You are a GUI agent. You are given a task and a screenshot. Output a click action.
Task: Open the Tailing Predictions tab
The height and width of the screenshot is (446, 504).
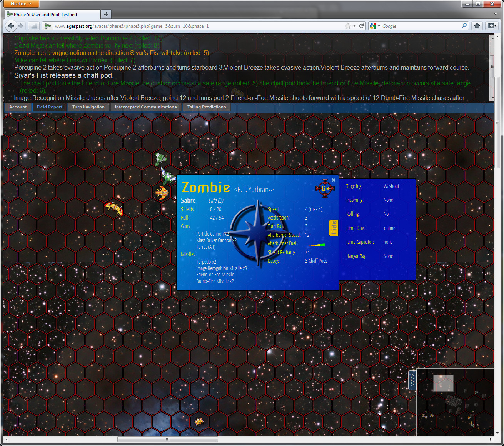point(207,107)
